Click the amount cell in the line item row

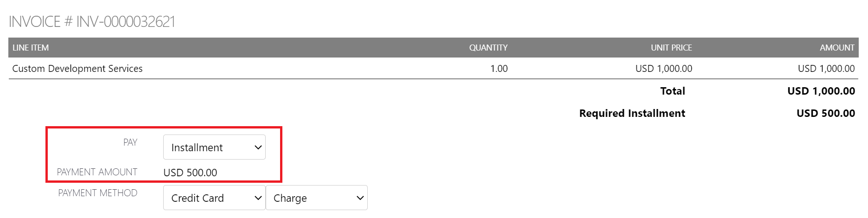click(826, 69)
